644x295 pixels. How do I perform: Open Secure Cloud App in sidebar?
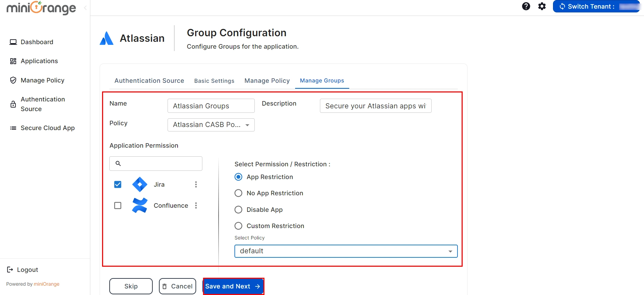[x=48, y=128]
